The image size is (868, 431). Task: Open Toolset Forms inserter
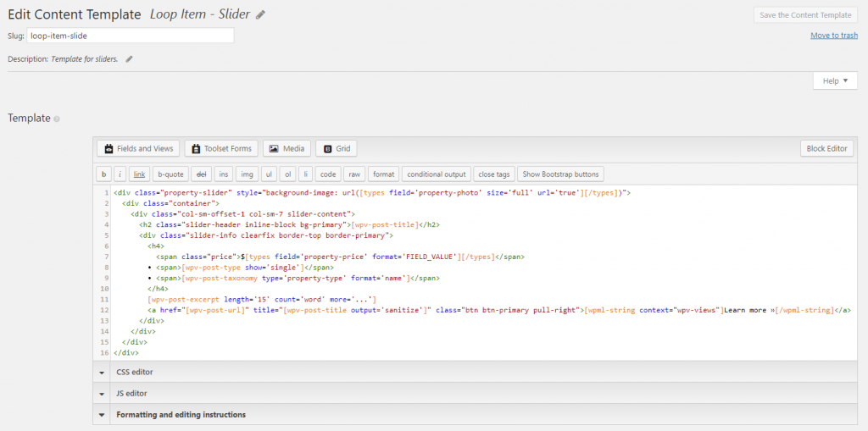pyautogui.click(x=221, y=148)
